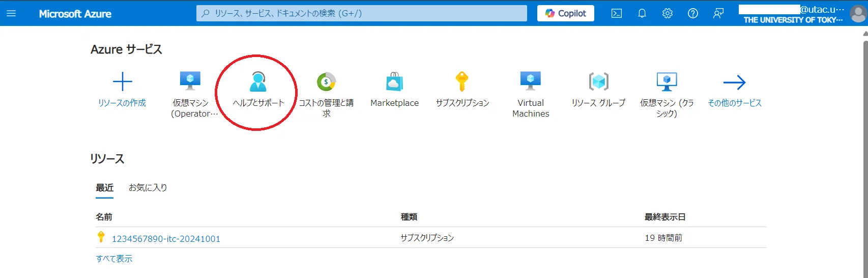Screen dimensions: 868x278
Task: Click the resource search box
Action: click(x=361, y=13)
